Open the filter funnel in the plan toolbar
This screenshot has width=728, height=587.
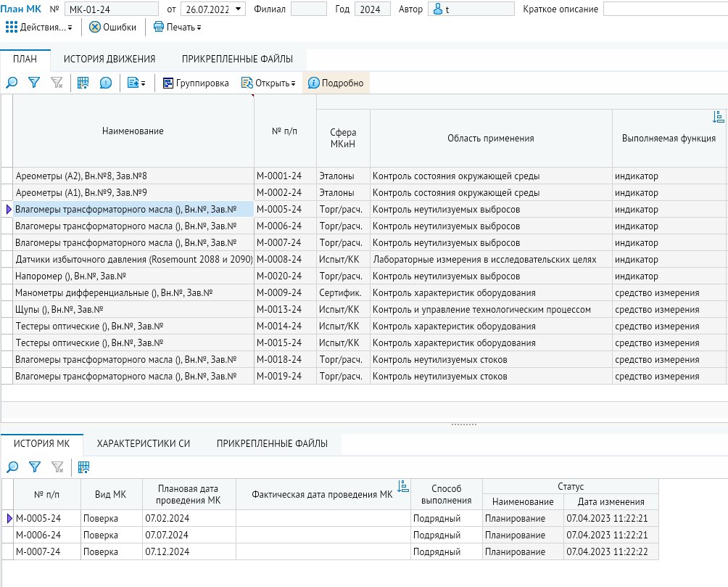pyautogui.click(x=33, y=83)
